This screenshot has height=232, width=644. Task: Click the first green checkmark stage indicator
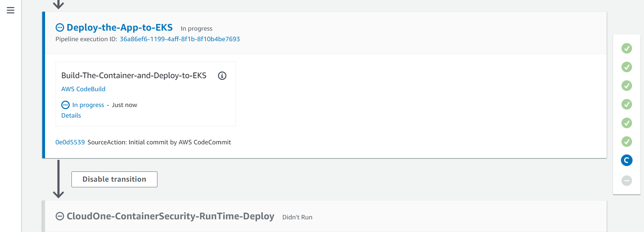pos(626,48)
